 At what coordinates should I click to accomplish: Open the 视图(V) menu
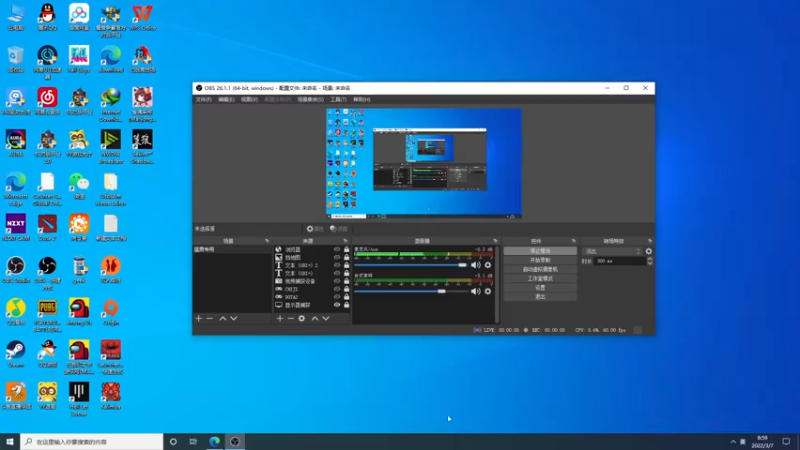pos(249,99)
